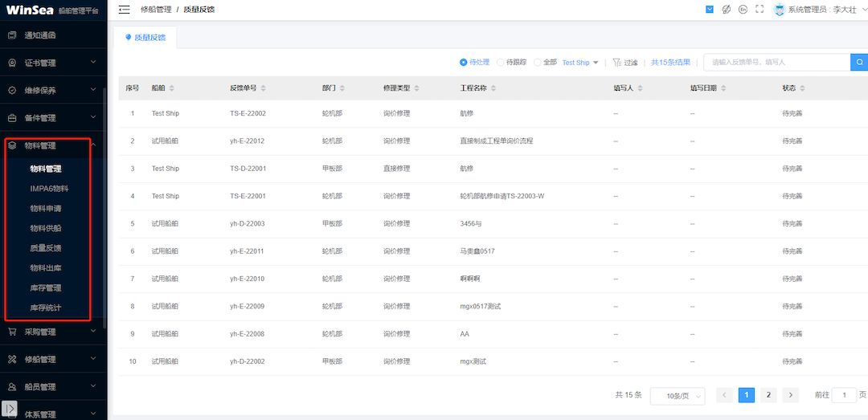Click the 物料管理 layers icon
The image size is (868, 420).
tap(12, 145)
